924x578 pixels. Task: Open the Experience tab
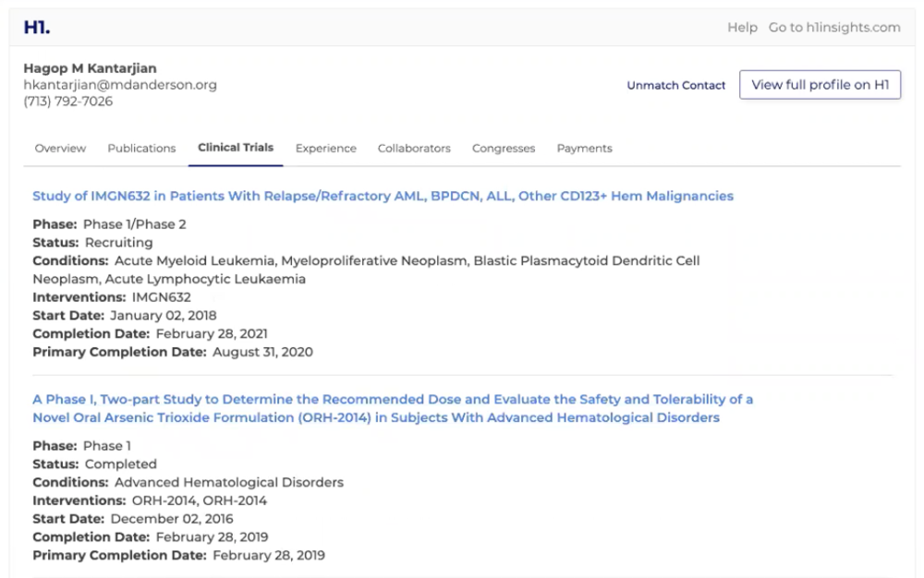326,149
